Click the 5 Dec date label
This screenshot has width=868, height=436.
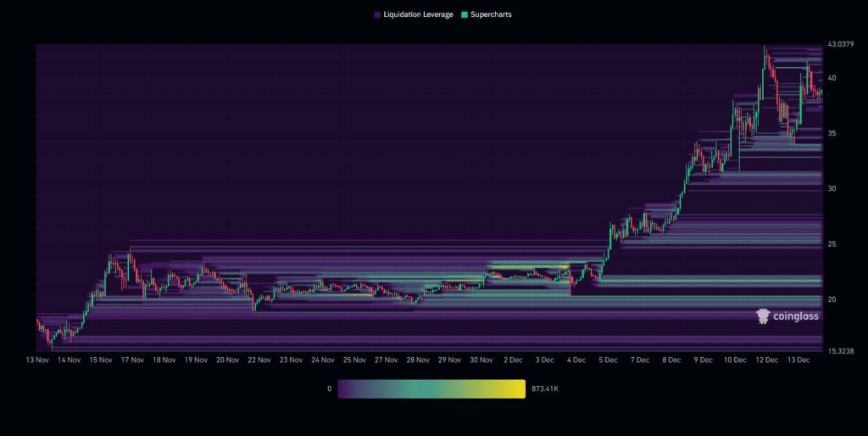tap(608, 361)
